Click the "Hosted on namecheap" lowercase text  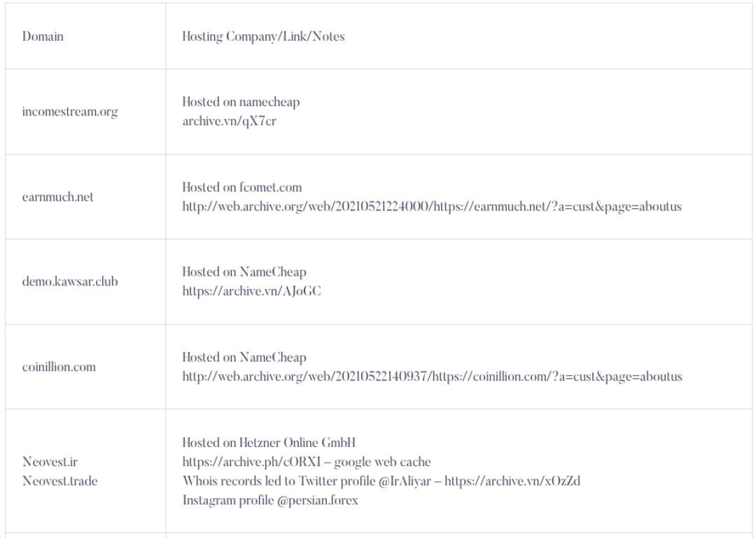(241, 103)
